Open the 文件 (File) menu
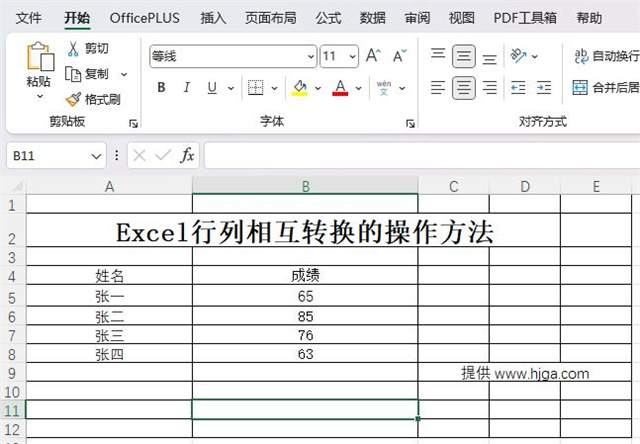The image size is (640, 444). pyautogui.click(x=29, y=18)
